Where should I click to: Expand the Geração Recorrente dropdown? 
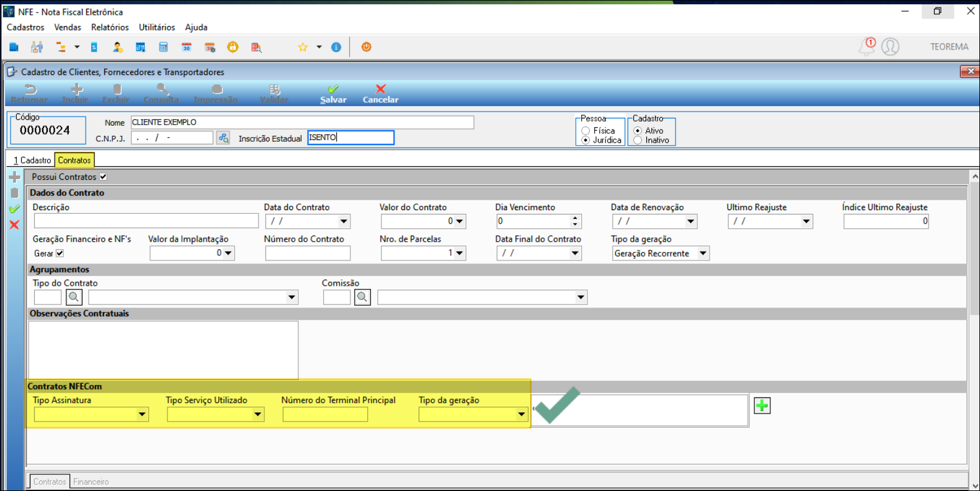point(703,253)
